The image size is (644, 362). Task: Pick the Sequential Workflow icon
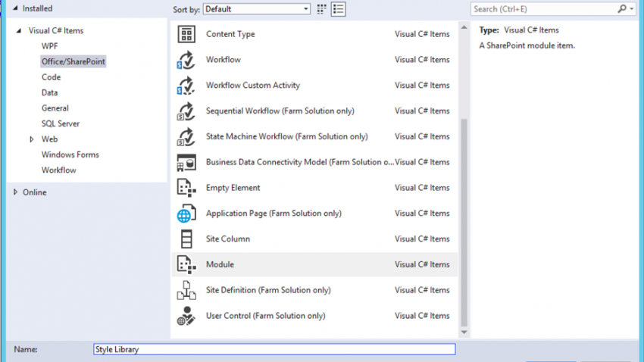[x=186, y=111]
